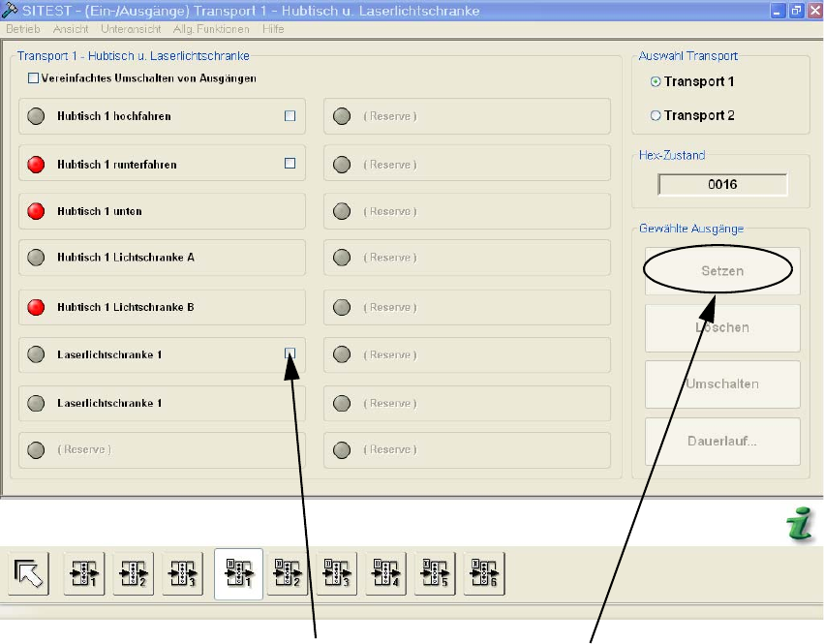824x644 pixels.
Task: Click the green info icon
Action: tap(800, 523)
